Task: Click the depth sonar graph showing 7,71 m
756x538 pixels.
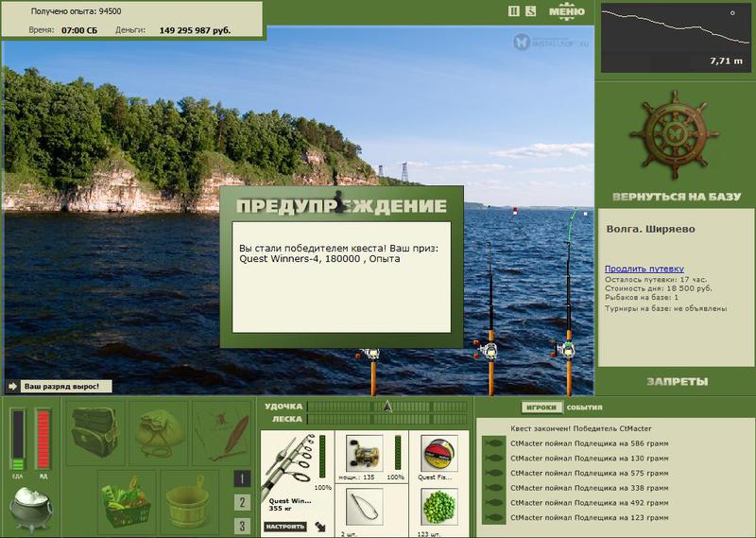Action: click(x=675, y=38)
